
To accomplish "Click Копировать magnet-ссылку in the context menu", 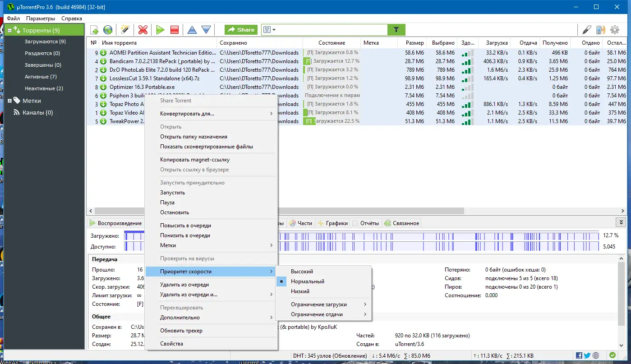I will (x=194, y=160).
